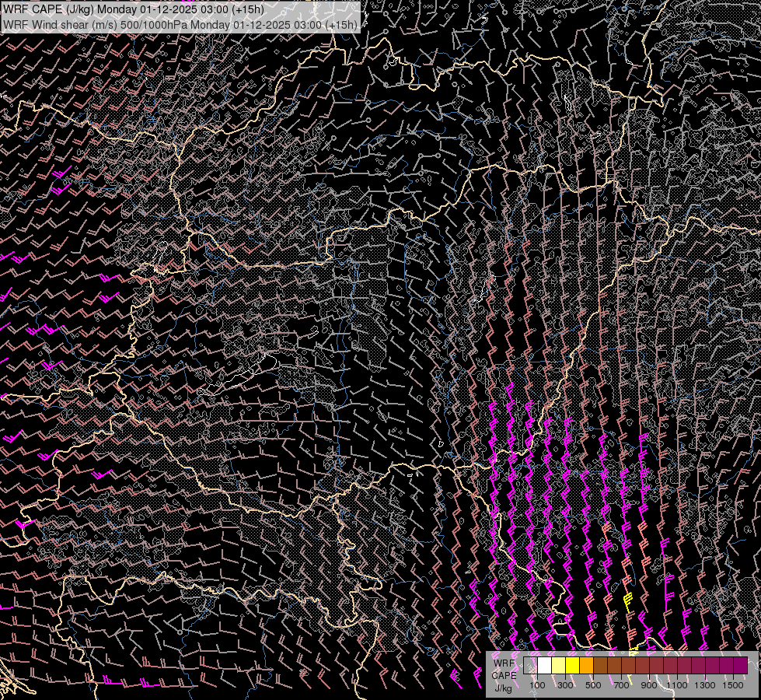Select the first transparent legend swatch
Image resolution: width=761 pixels, height=700 pixels.
(530, 665)
